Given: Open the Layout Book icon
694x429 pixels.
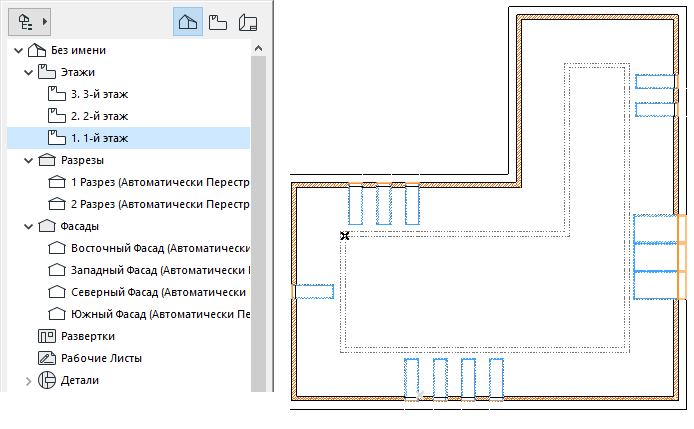Looking at the screenshot, I should (248, 22).
